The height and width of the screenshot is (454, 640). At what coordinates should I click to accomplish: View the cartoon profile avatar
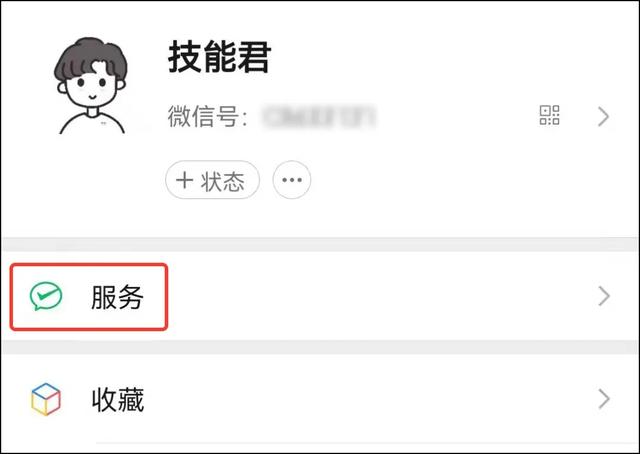[x=91, y=86]
